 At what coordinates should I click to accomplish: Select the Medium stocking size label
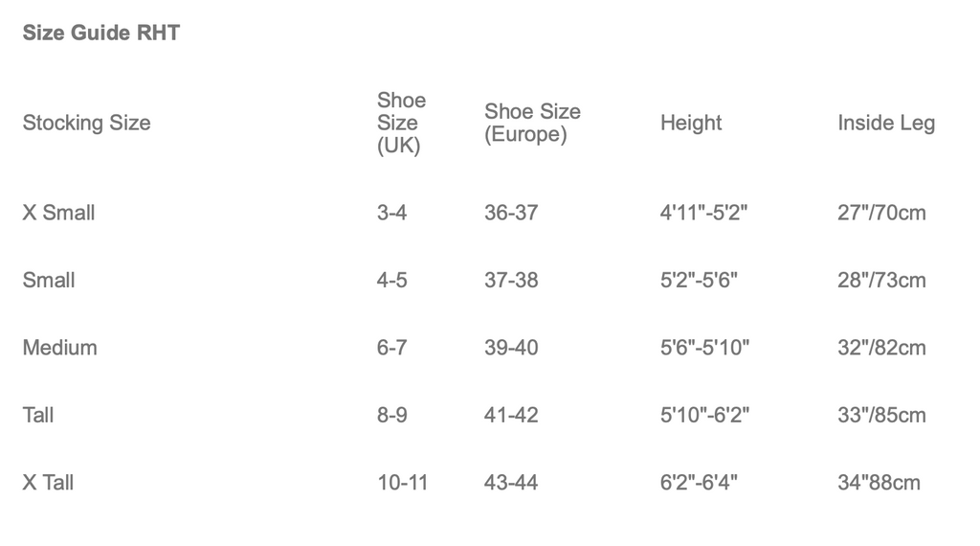pyautogui.click(x=59, y=348)
